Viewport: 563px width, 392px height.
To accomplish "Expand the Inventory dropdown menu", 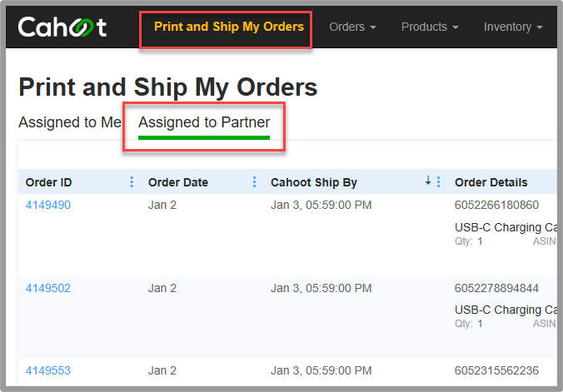I will [513, 27].
